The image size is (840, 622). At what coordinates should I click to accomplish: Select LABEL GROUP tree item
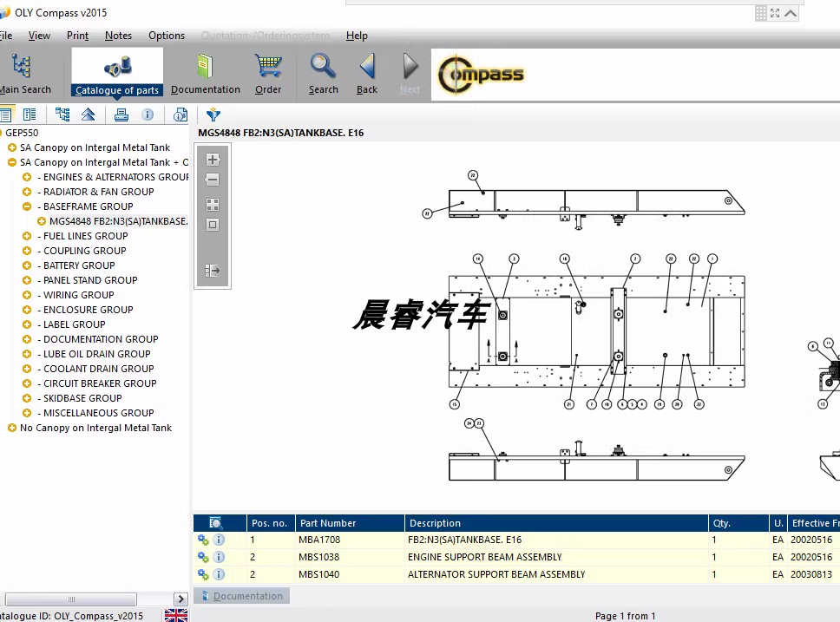(x=74, y=324)
